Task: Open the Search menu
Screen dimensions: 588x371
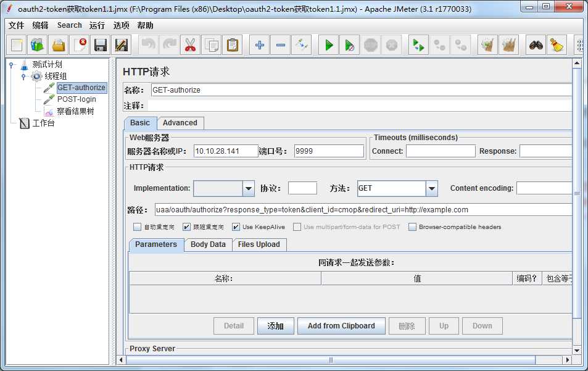Action: (x=69, y=25)
